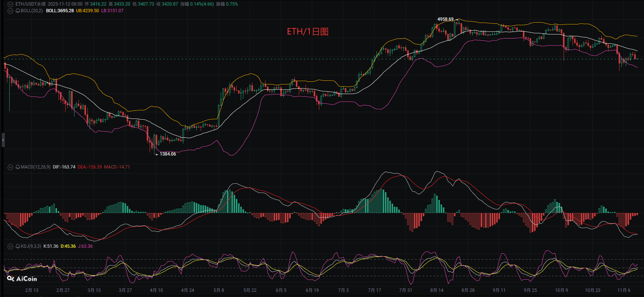Click the 4958.69 high price marker

tap(445, 19)
